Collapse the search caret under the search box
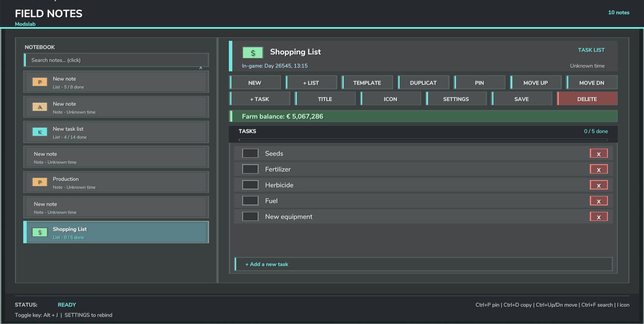Screen dimensions: 644x324 [201, 68]
